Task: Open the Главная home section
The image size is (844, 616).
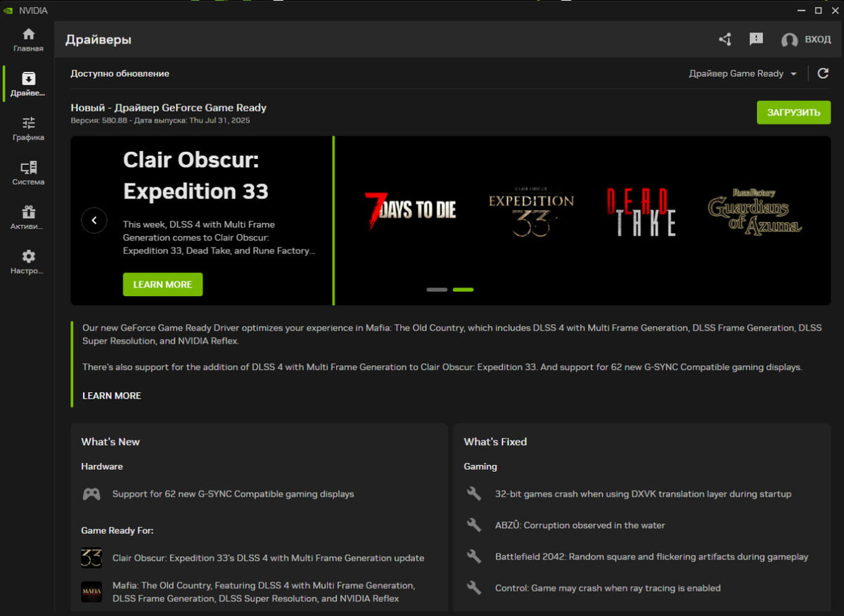Action: 28,40
